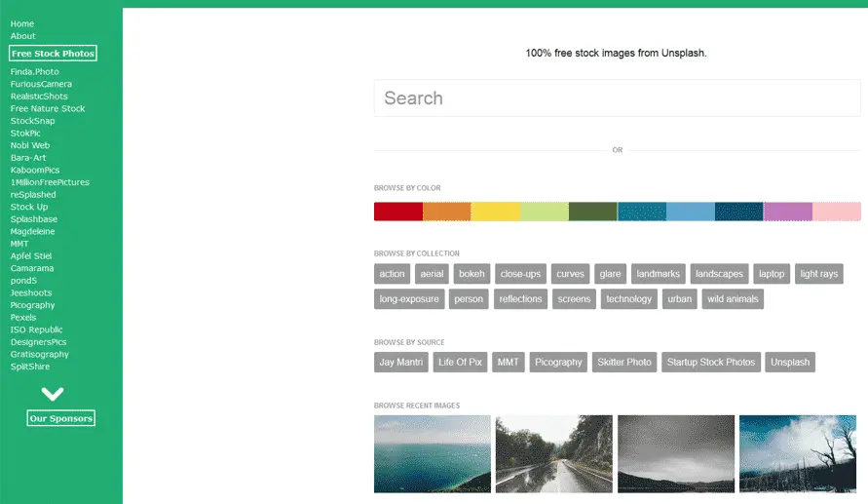Open the Our Sponsors button
The image size is (868, 504).
[61, 418]
